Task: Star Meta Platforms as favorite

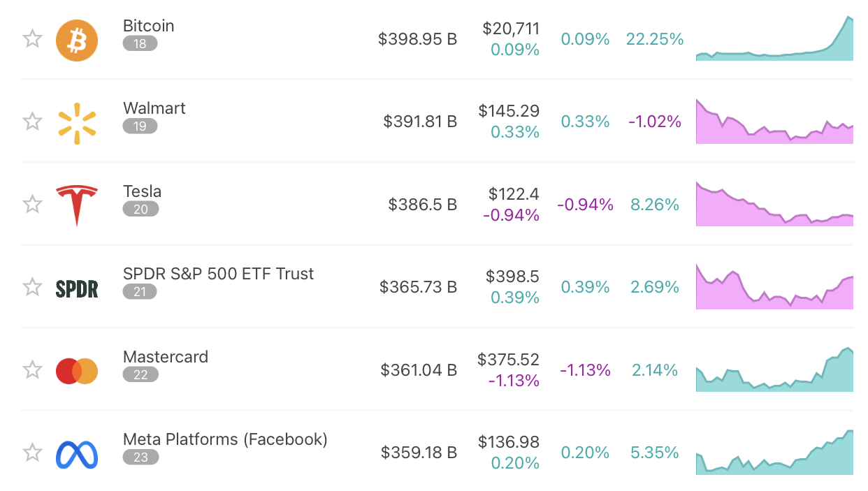Action: click(33, 453)
